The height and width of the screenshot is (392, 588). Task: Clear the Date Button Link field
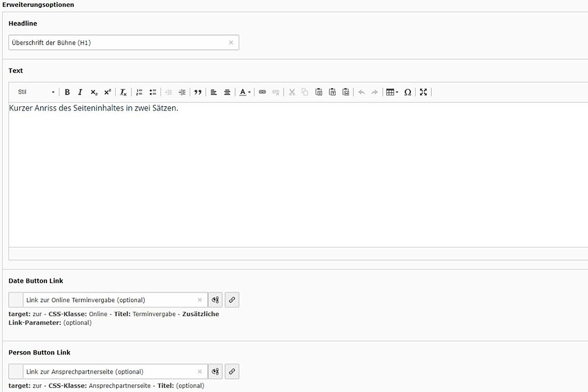[199, 300]
